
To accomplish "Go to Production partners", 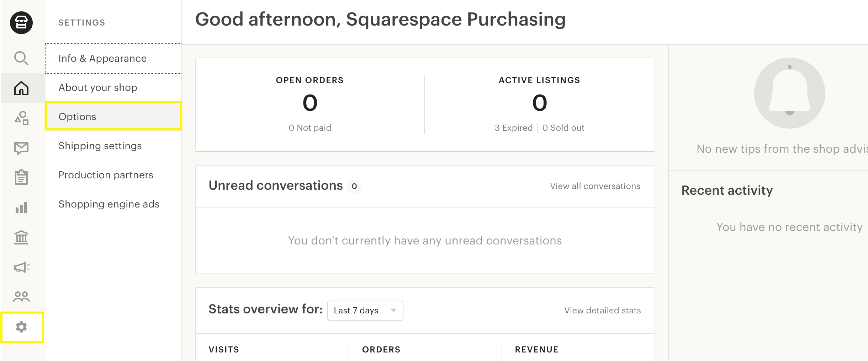I will pyautogui.click(x=106, y=175).
